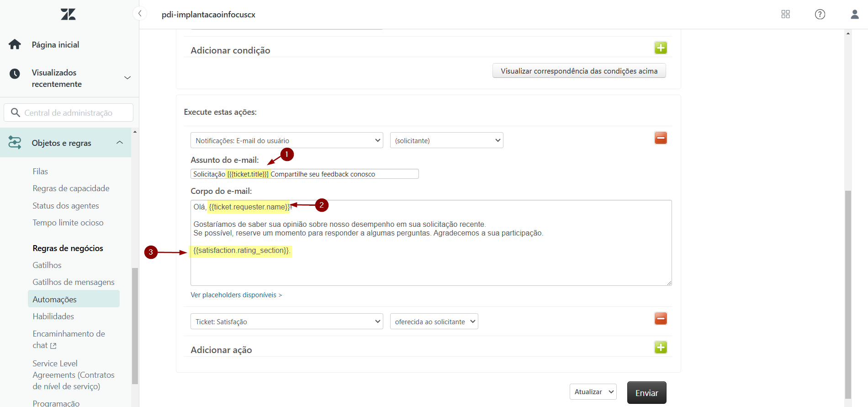Viewport: 868px width, 407px height.
Task: Collapse the sidebar with the chevron arrow
Action: 140,14
